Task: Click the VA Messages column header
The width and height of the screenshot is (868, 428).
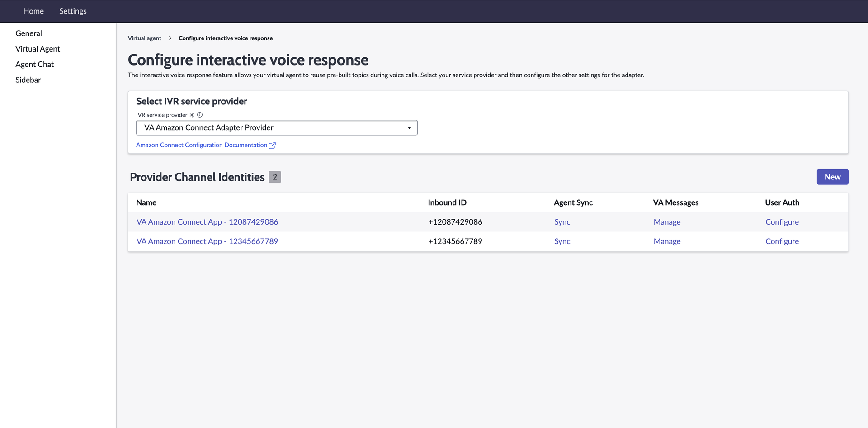Action: [x=675, y=202]
